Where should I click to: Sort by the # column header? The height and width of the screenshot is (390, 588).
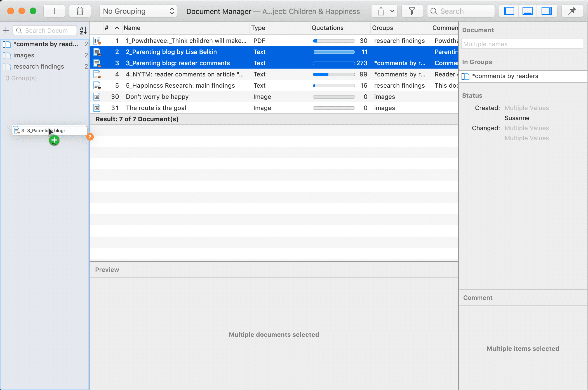coord(107,28)
